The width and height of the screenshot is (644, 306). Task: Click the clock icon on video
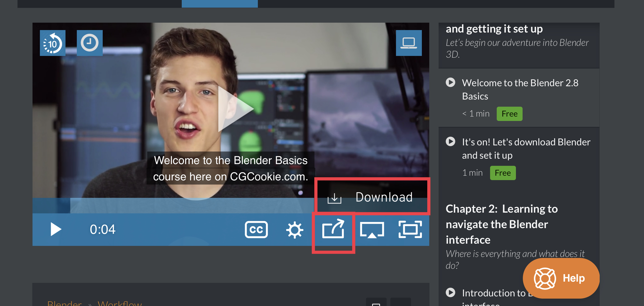[x=89, y=43]
